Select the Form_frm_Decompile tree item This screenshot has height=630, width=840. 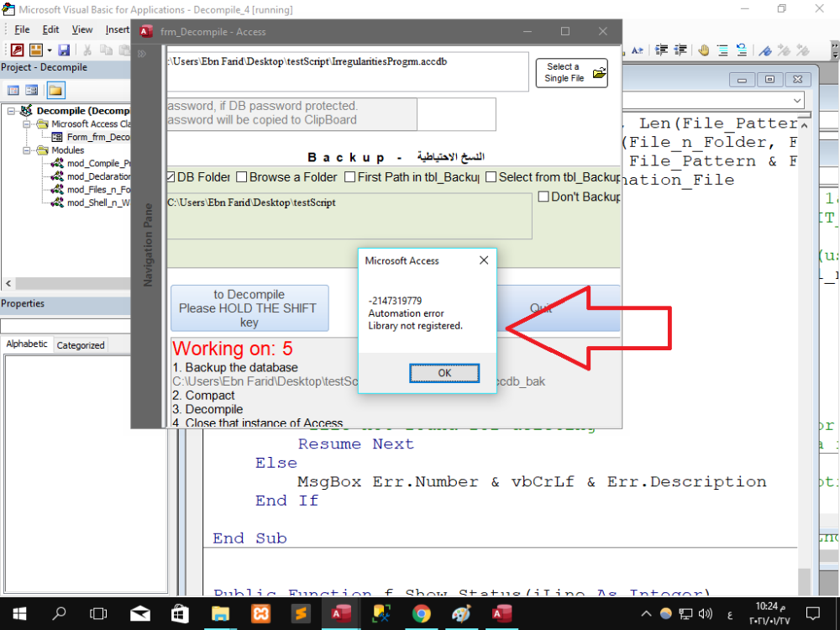coord(91,137)
